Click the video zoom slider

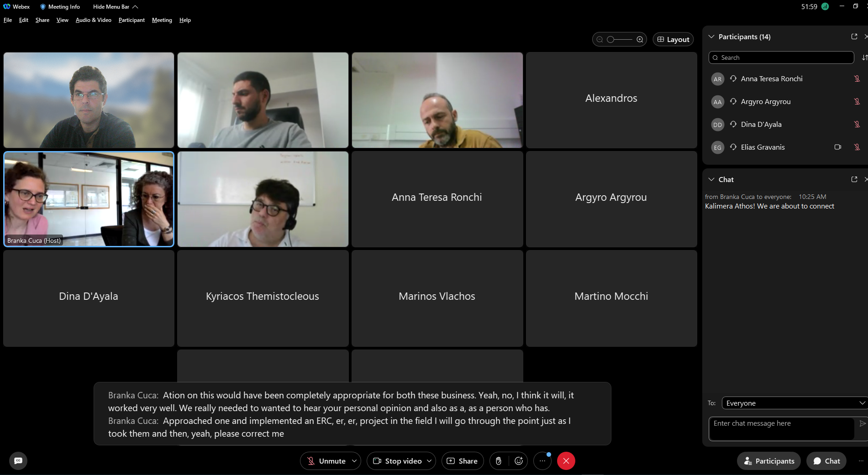(x=619, y=40)
